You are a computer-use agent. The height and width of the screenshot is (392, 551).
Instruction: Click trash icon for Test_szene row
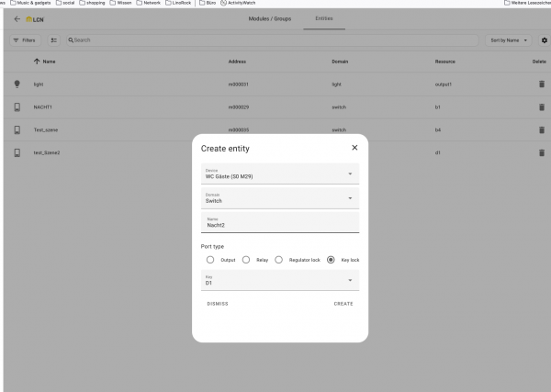(x=541, y=130)
